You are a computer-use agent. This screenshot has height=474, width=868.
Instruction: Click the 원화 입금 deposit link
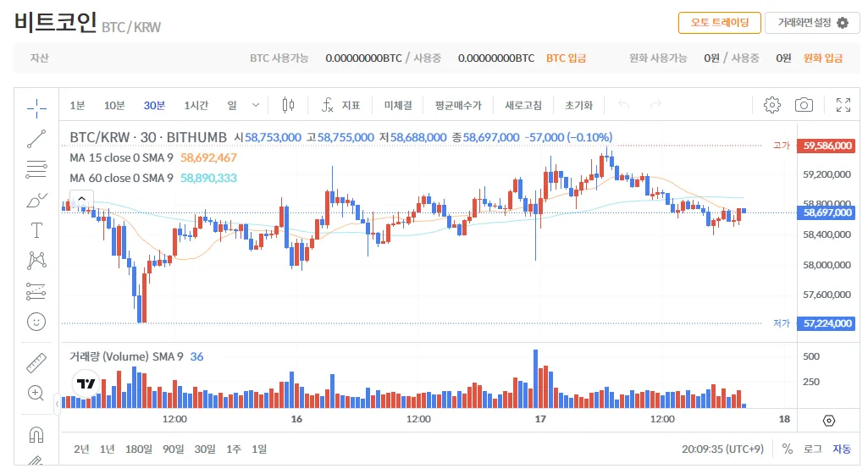point(823,58)
